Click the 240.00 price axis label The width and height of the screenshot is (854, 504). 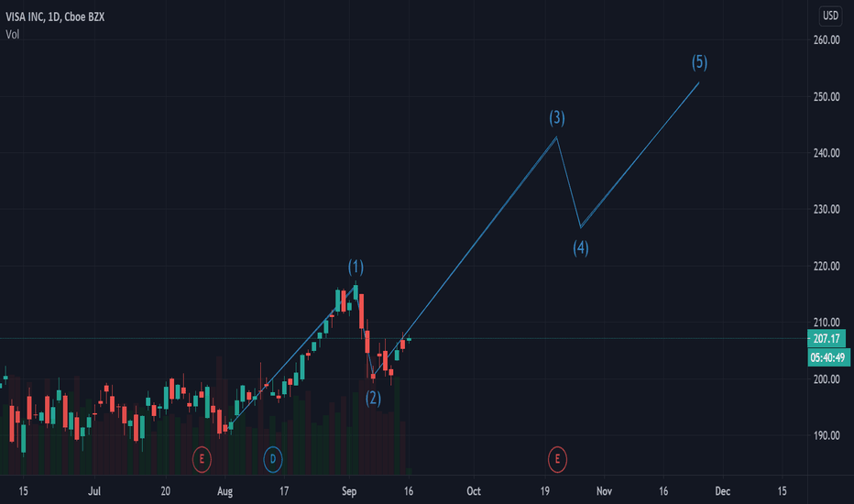point(827,153)
